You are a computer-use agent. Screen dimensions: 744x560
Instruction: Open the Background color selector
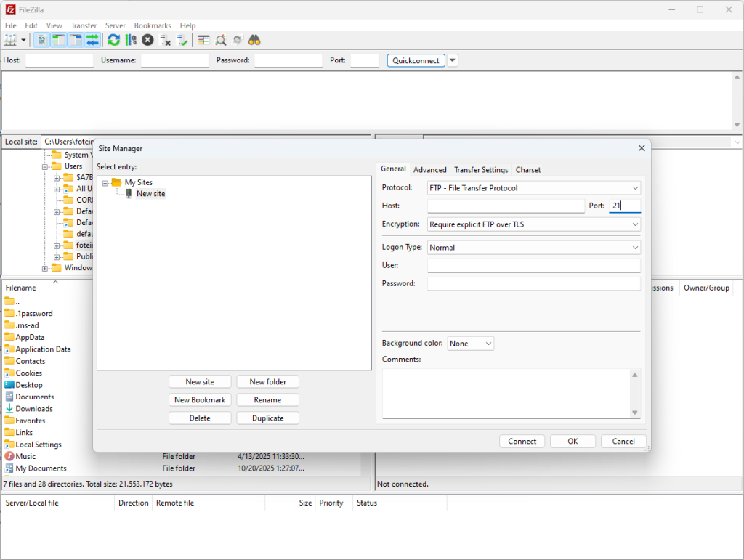point(470,344)
